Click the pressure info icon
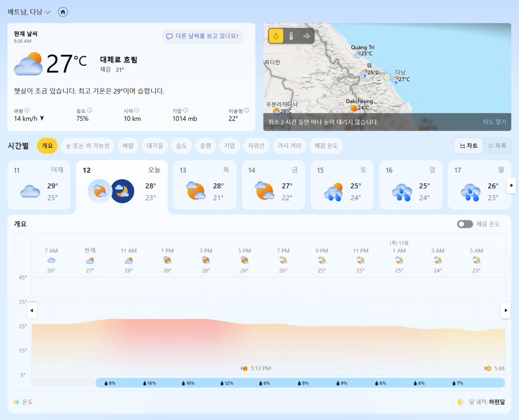Viewport: 519px width, 420px height. (186, 111)
